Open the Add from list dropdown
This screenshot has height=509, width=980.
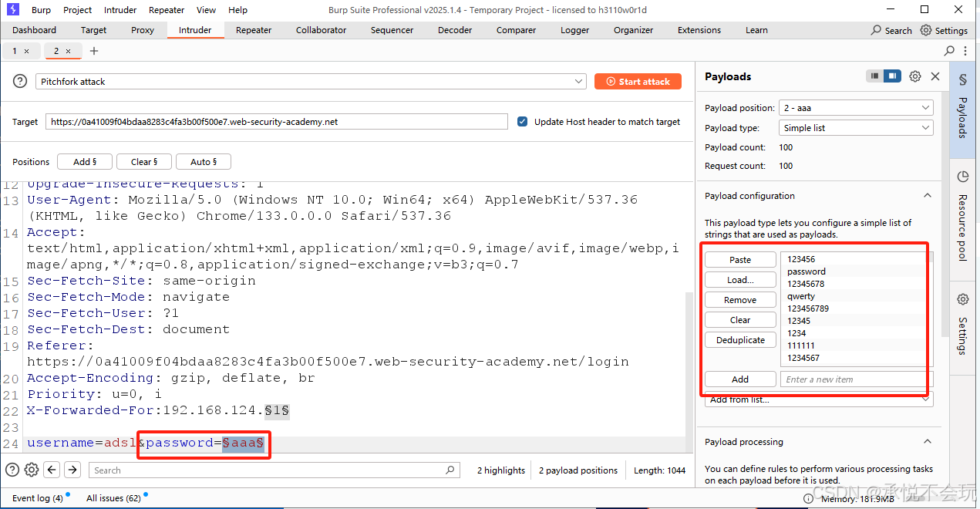(x=819, y=399)
